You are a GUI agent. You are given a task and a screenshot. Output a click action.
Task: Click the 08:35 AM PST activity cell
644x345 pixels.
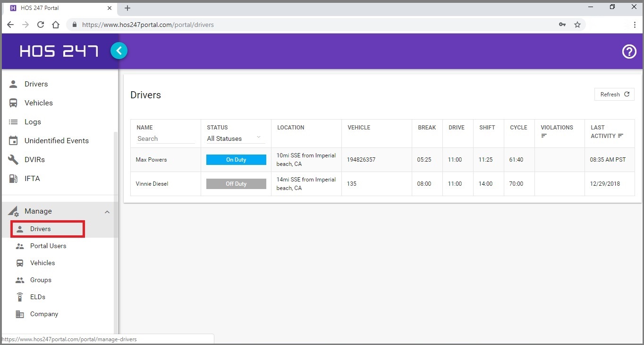pos(608,160)
